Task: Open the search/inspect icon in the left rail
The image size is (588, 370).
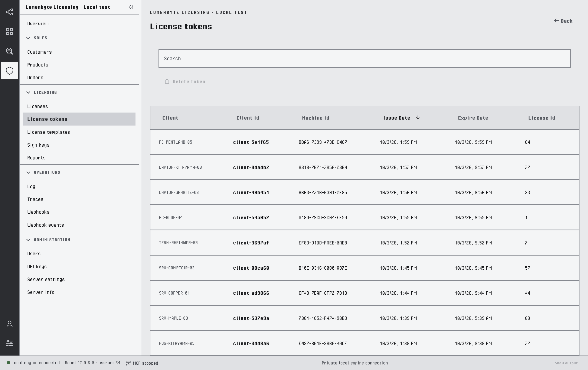Action: coord(10,51)
